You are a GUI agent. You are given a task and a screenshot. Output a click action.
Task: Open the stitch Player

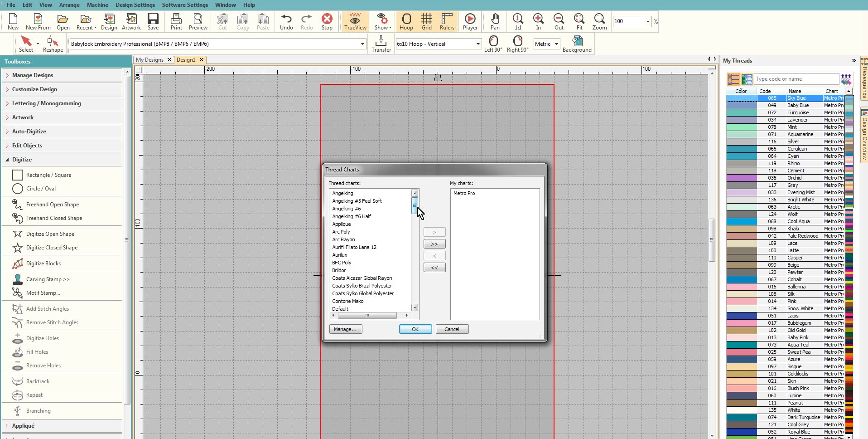point(470,21)
